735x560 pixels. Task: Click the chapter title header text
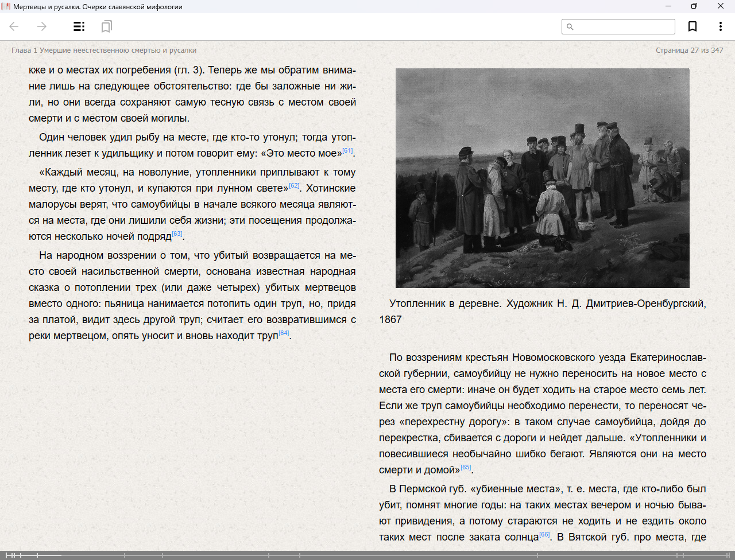tap(104, 50)
